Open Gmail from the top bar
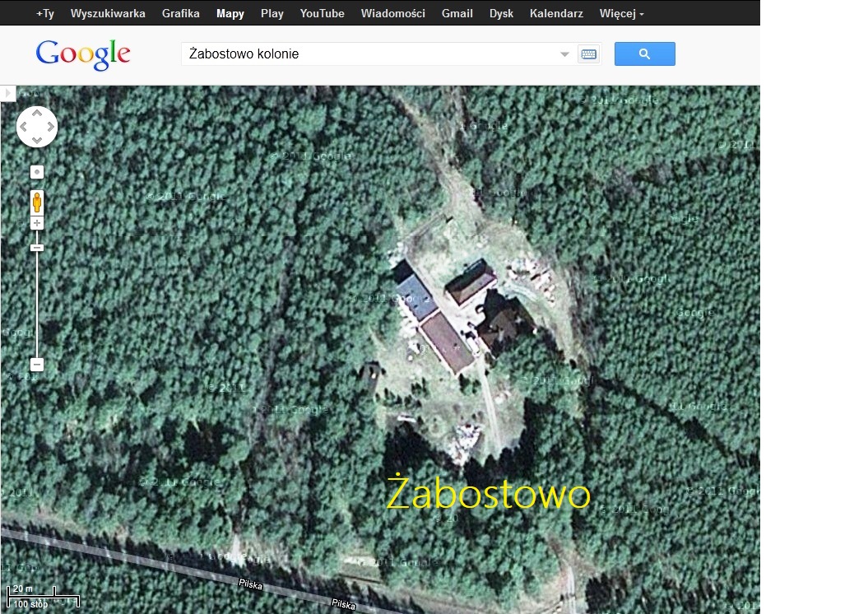 [457, 13]
